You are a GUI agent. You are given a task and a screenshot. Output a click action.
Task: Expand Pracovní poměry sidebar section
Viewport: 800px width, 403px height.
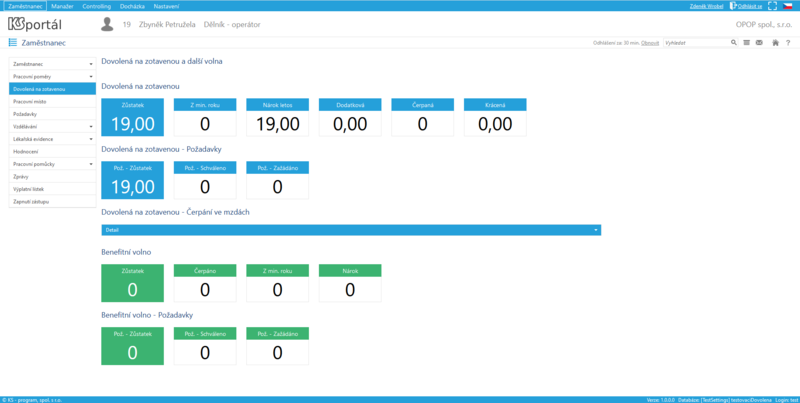click(53, 77)
